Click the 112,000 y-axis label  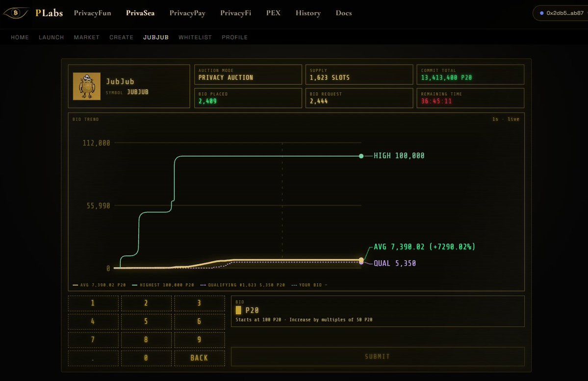tap(97, 143)
